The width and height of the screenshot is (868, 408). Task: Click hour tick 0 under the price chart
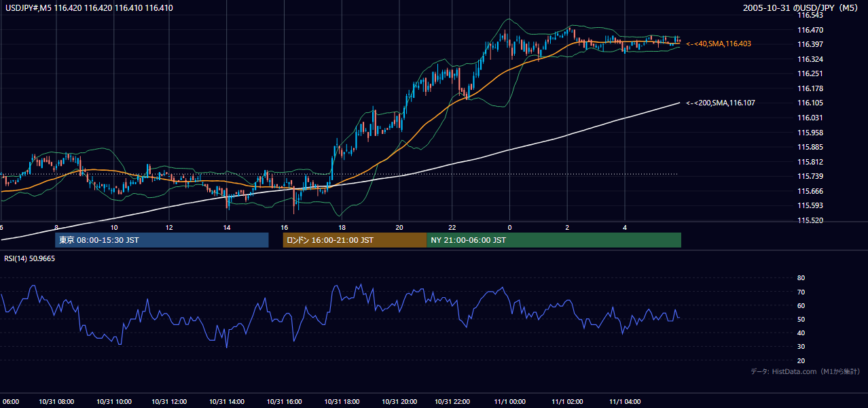[x=509, y=228]
